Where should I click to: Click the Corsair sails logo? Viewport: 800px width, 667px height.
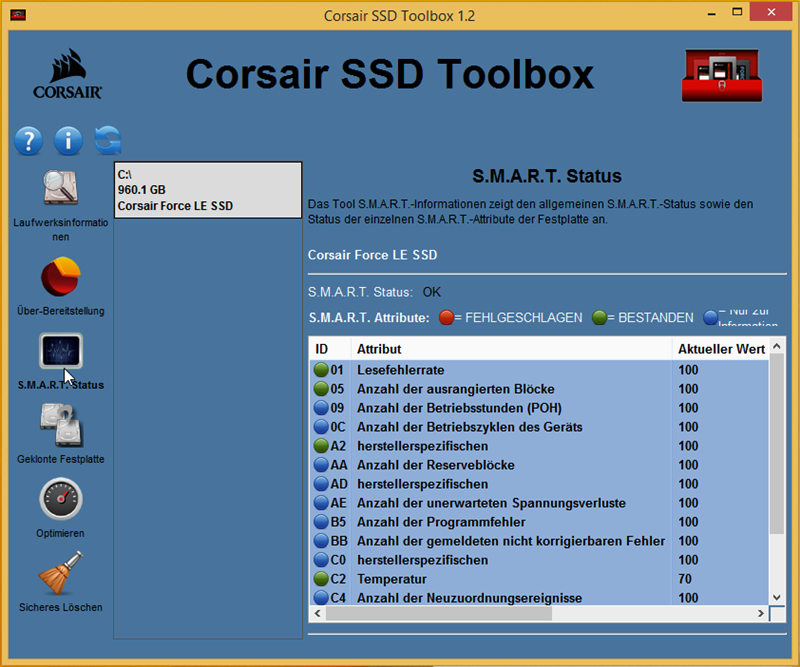tap(67, 73)
